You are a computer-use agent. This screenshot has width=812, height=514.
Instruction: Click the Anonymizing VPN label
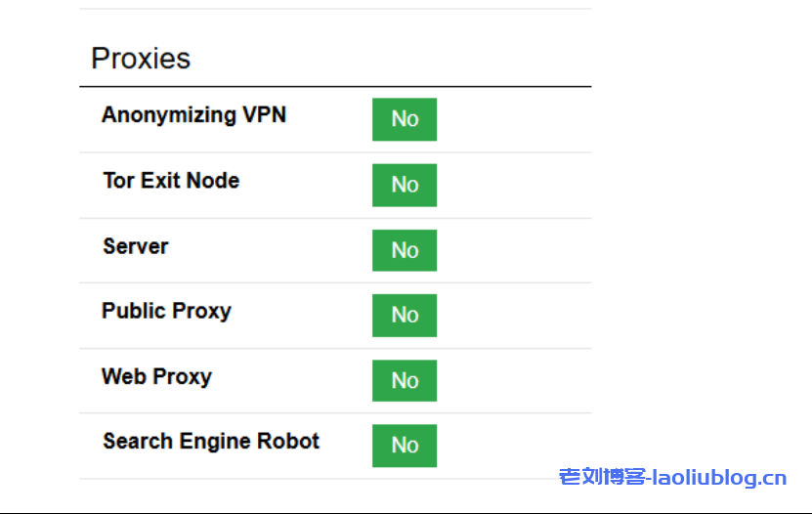point(193,115)
